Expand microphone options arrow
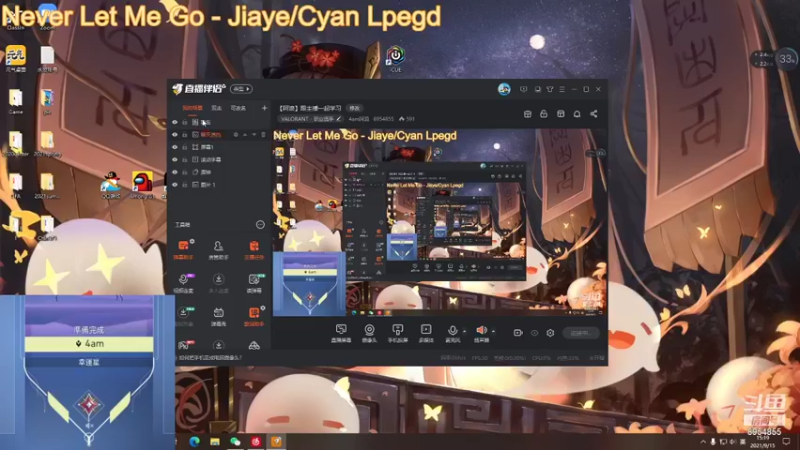Screen dimensions: 800x450 [x=464, y=332]
